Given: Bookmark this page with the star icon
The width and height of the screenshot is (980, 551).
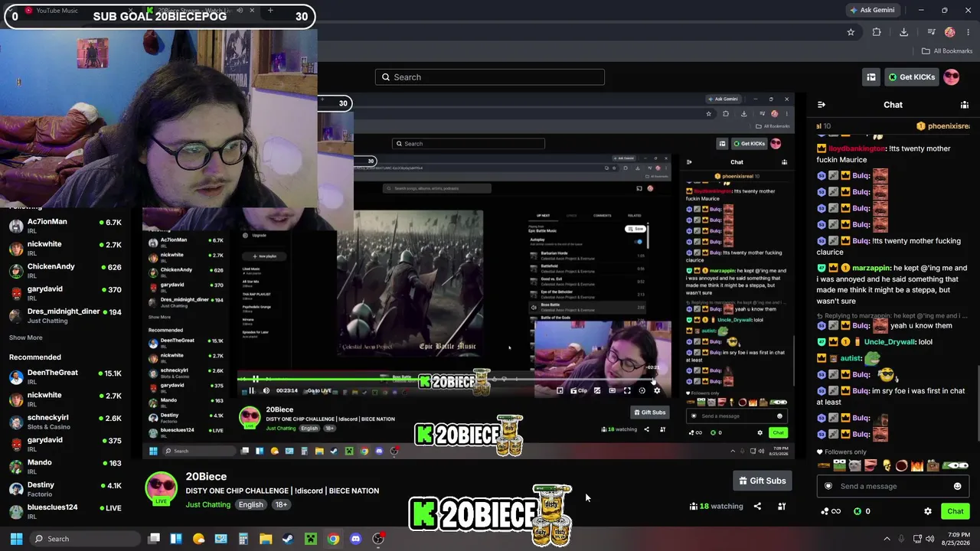Looking at the screenshot, I should point(851,32).
